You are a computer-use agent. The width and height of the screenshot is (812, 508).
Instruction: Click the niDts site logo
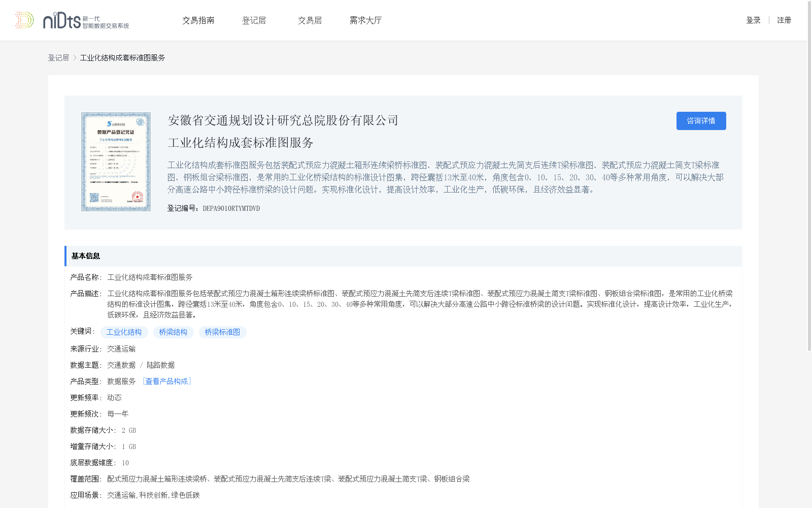(72, 20)
